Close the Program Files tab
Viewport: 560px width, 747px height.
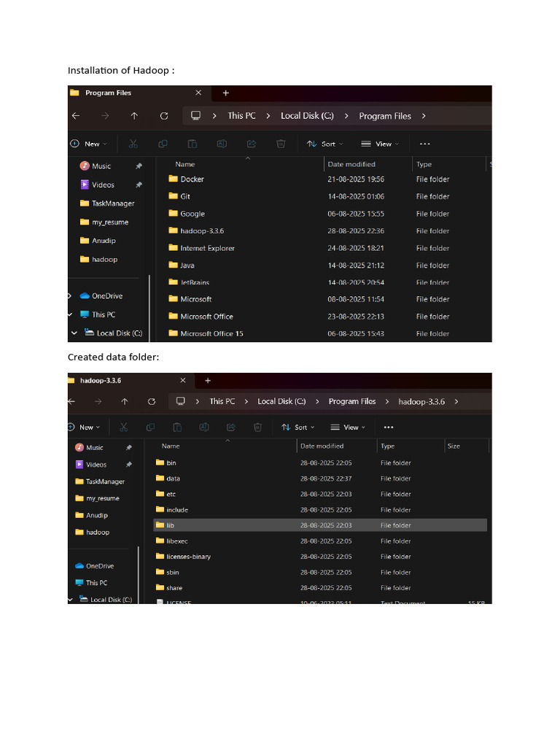tap(198, 93)
